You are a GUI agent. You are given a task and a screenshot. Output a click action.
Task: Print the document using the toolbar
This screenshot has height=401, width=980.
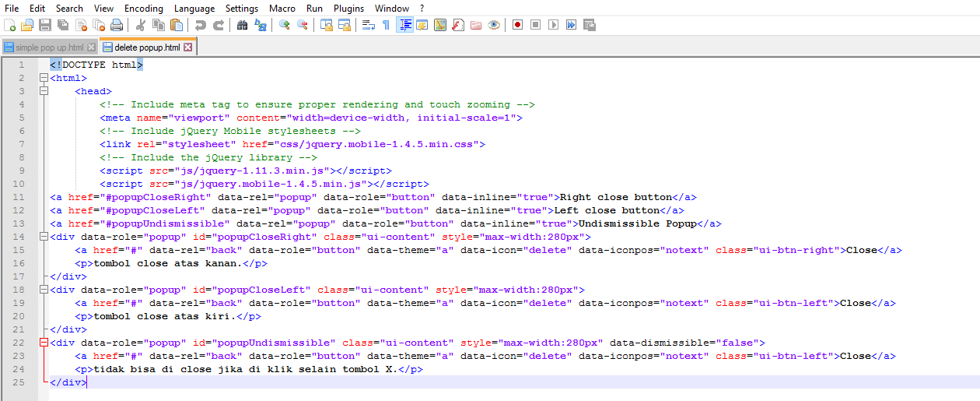coord(117,25)
